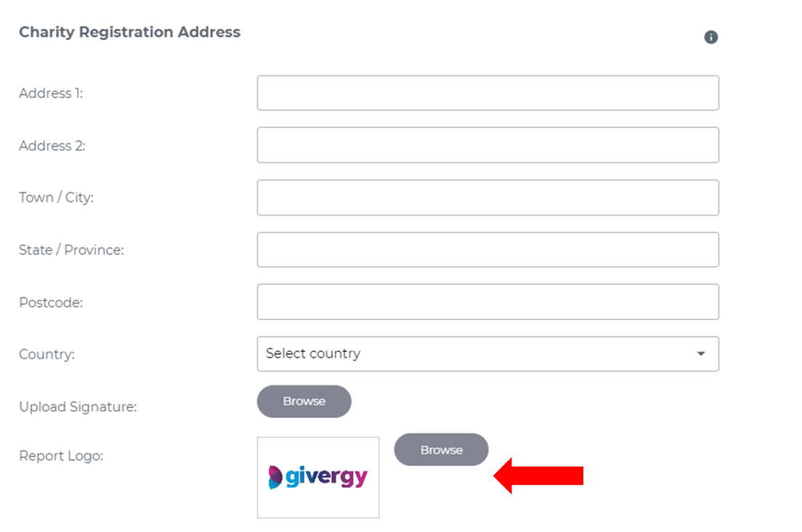The image size is (802, 532).
Task: Open the Select country dropdown
Action: (487, 353)
